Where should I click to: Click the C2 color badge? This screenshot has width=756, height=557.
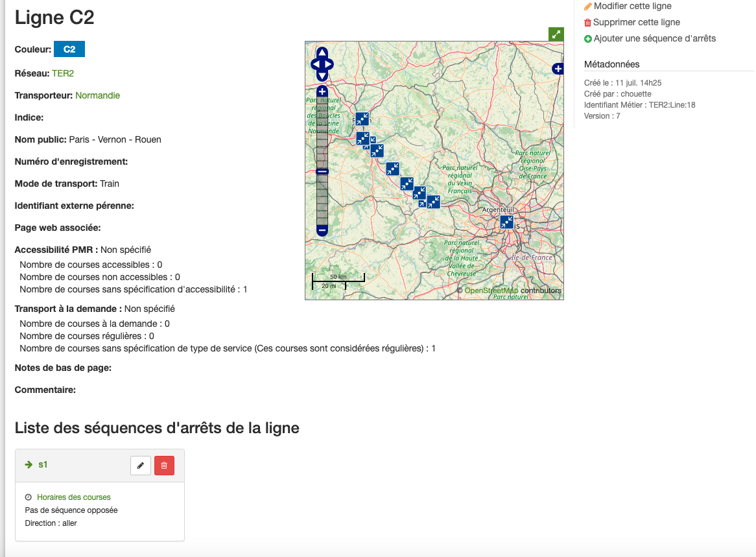[x=69, y=49]
